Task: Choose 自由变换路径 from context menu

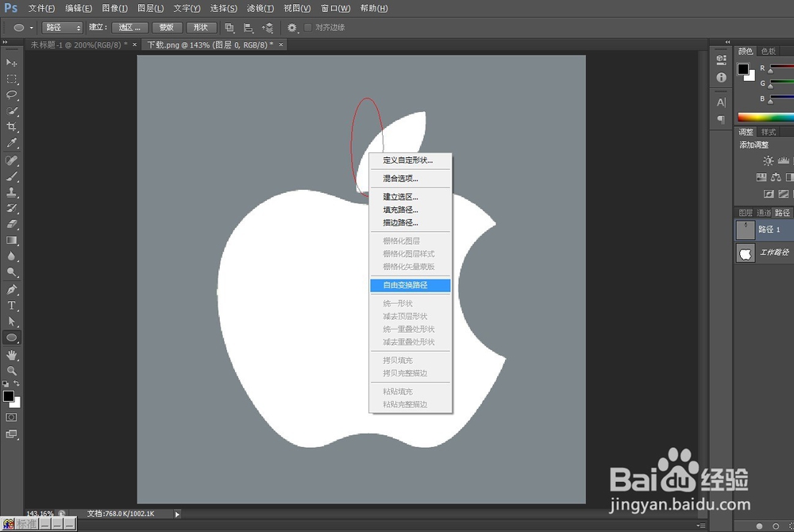Action: tap(410, 285)
